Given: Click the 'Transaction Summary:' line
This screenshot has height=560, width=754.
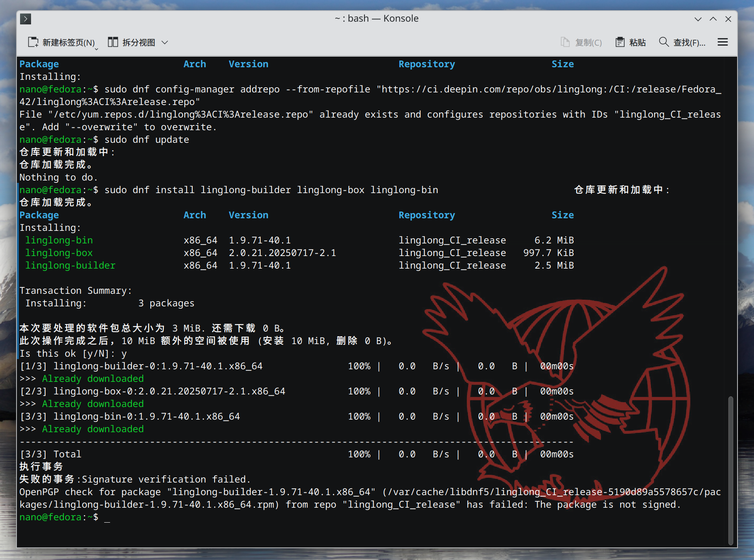Looking at the screenshot, I should pyautogui.click(x=76, y=291).
